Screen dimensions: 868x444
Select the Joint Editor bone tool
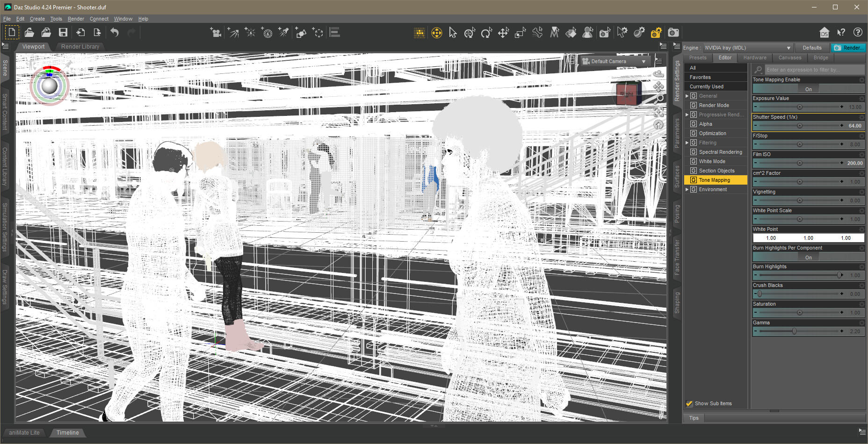[537, 33]
